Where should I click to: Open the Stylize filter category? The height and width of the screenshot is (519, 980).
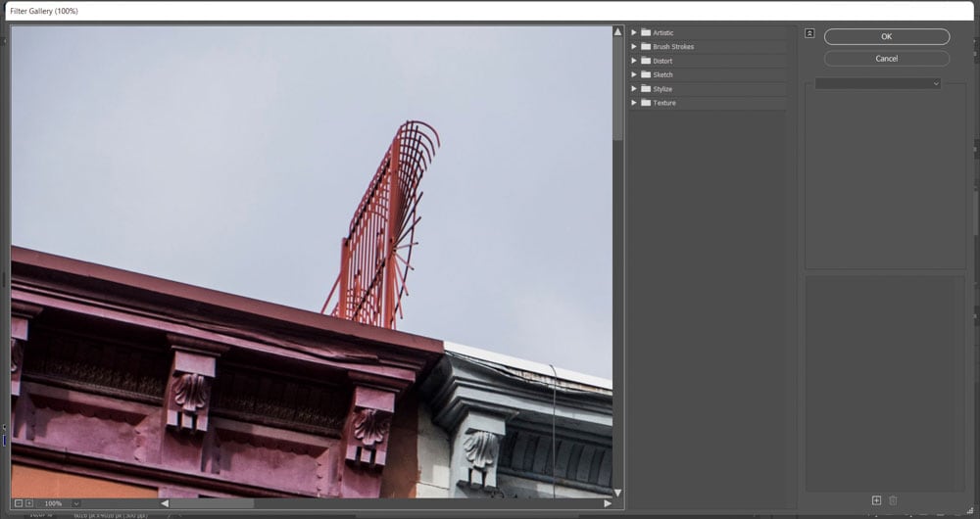tap(662, 89)
